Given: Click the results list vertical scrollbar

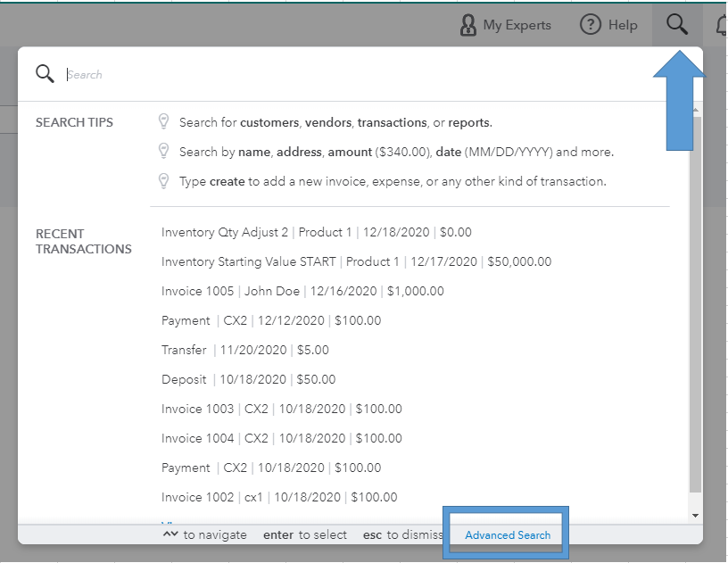Looking at the screenshot, I should [x=696, y=303].
